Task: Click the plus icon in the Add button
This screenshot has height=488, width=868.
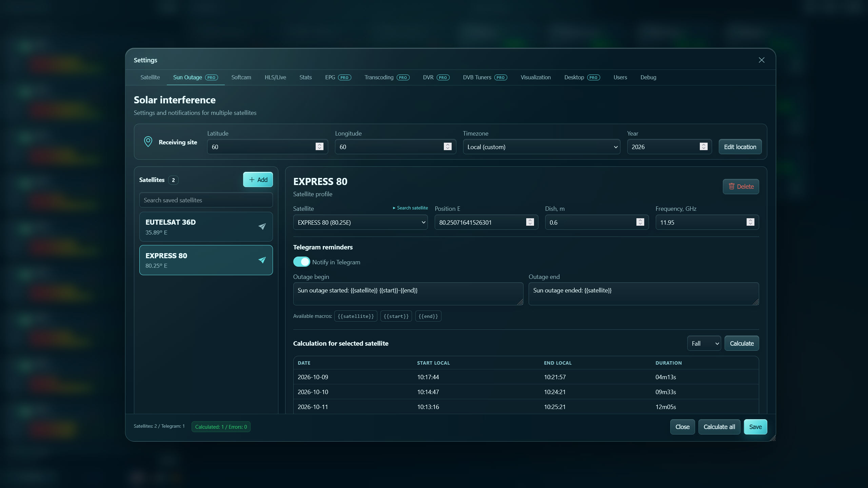Action: [x=252, y=180]
